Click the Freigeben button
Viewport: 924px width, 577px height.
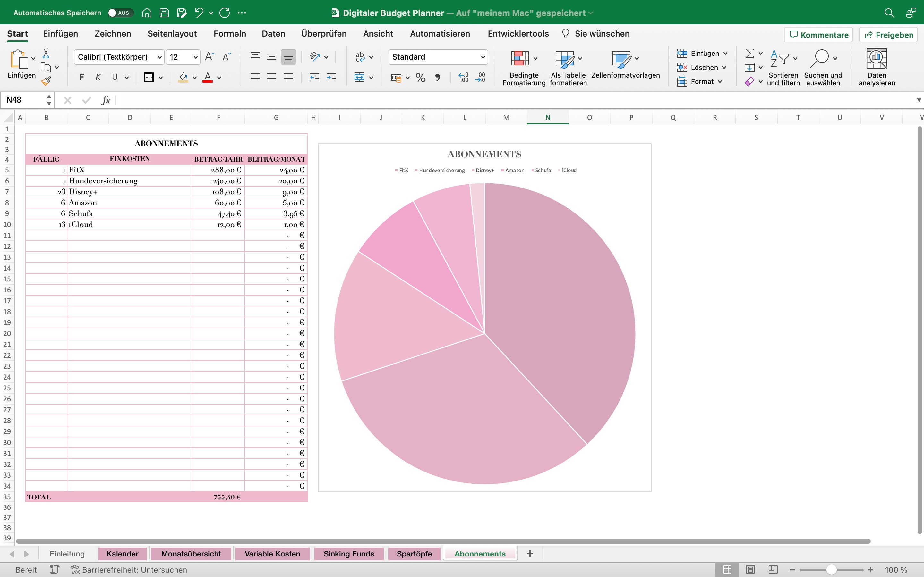[x=888, y=34]
